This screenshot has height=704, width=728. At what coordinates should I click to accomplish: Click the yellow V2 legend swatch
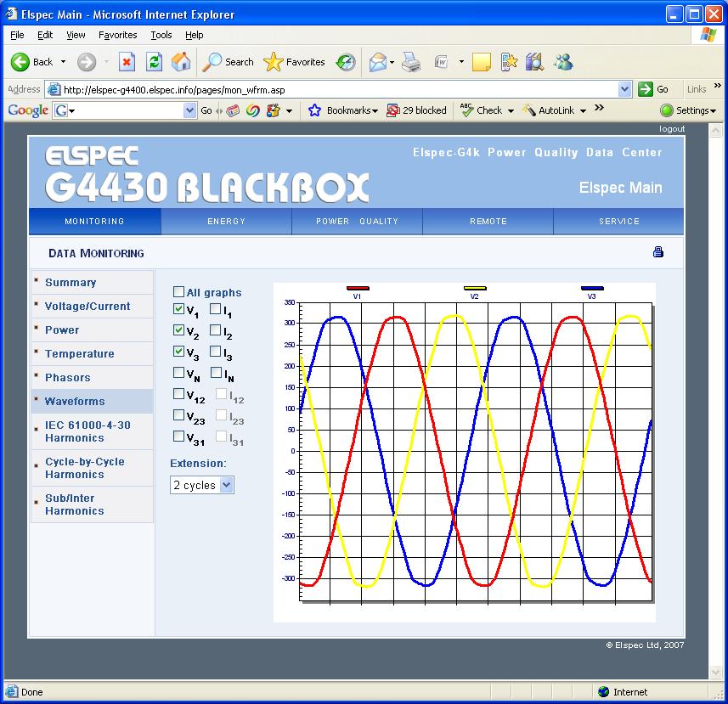[475, 288]
